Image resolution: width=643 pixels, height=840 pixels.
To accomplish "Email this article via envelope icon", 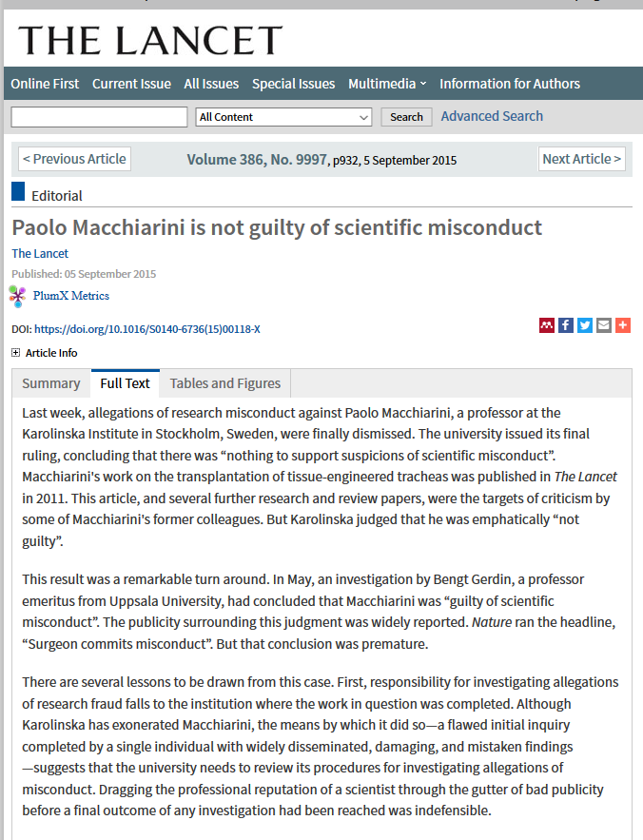I will [604, 325].
